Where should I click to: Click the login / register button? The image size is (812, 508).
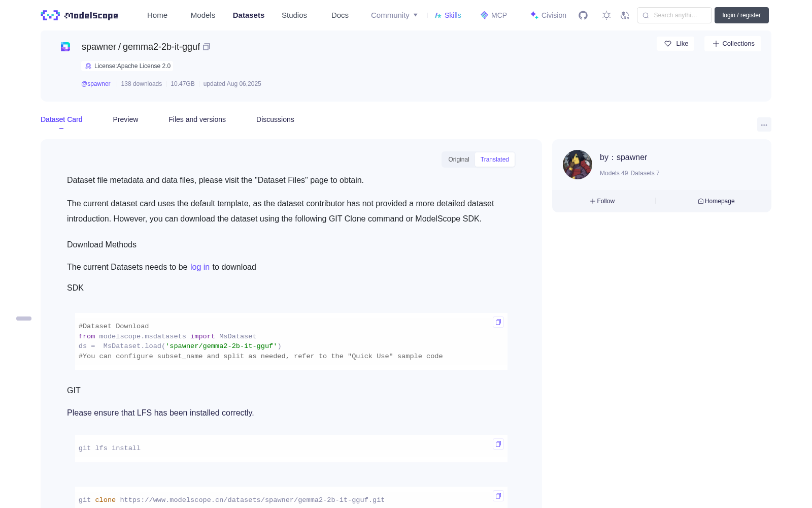(741, 15)
